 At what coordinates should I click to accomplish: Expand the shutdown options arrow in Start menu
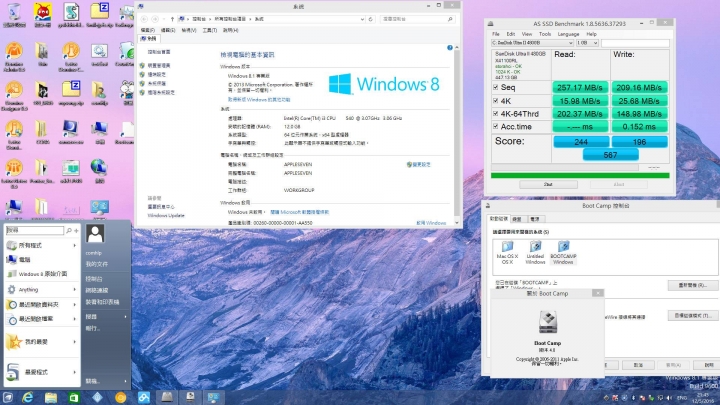(x=125, y=381)
